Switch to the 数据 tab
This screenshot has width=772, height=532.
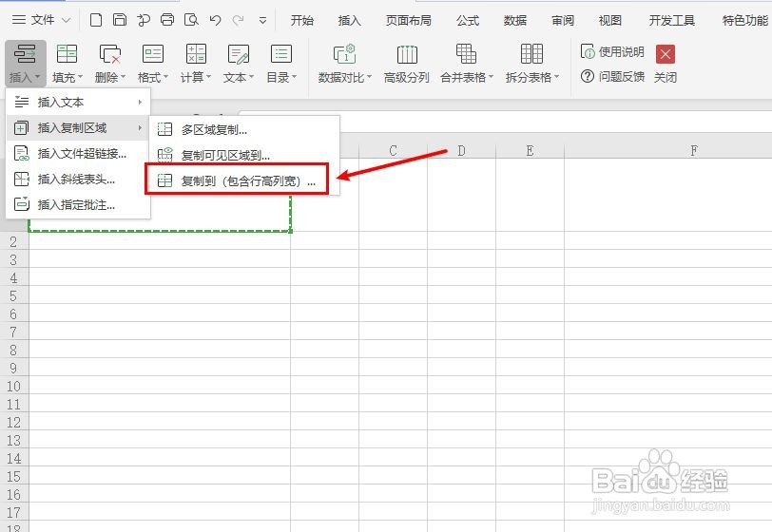click(515, 20)
